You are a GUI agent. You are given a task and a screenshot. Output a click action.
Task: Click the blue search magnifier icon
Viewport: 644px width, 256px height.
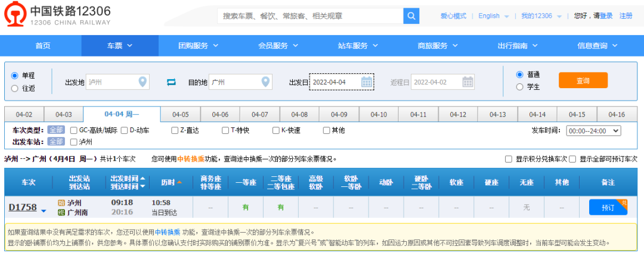411,16
